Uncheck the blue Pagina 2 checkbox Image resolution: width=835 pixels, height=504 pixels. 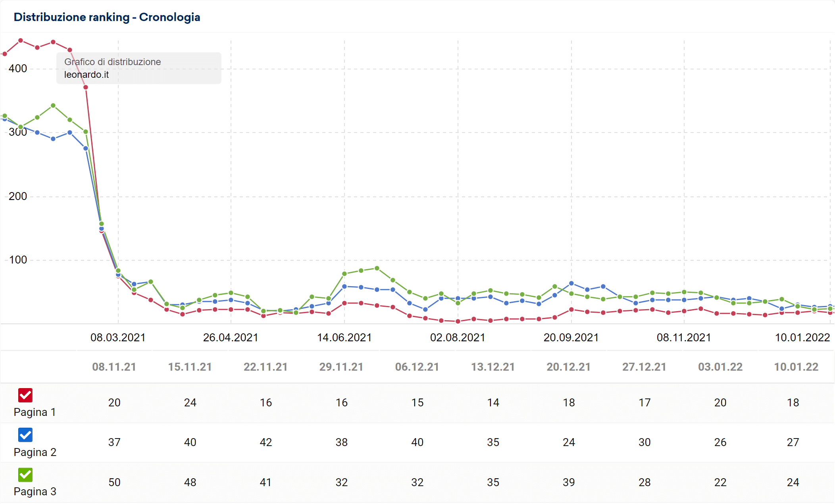click(x=25, y=435)
